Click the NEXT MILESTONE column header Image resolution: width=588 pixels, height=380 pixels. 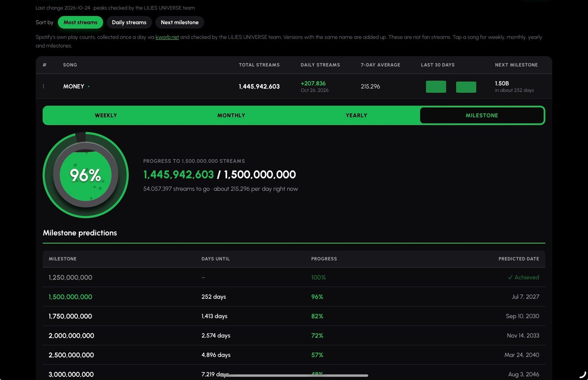click(x=516, y=65)
